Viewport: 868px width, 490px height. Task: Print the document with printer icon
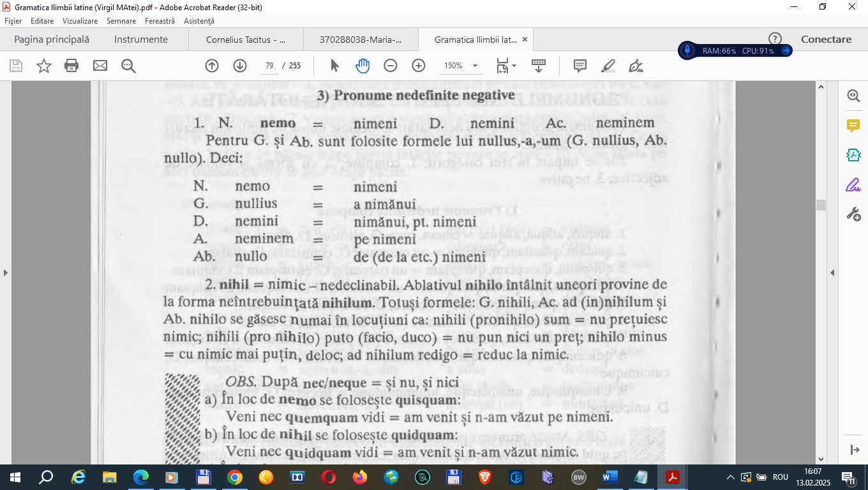[71, 66]
